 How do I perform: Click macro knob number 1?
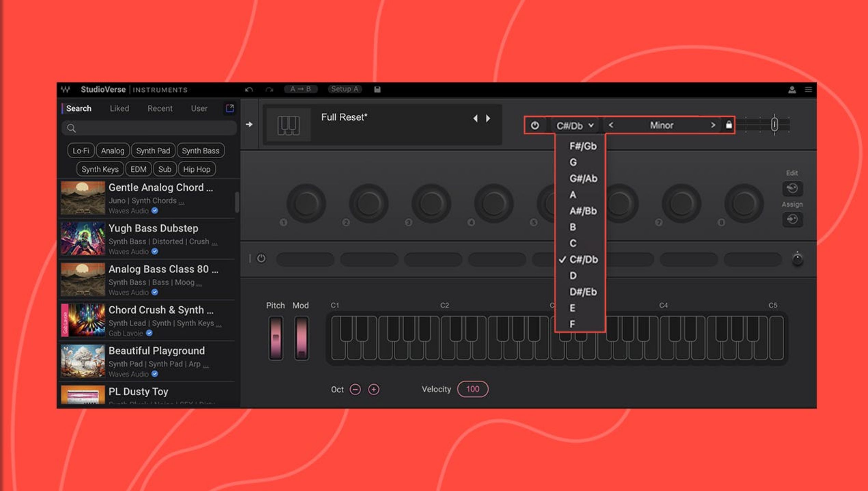pyautogui.click(x=306, y=203)
